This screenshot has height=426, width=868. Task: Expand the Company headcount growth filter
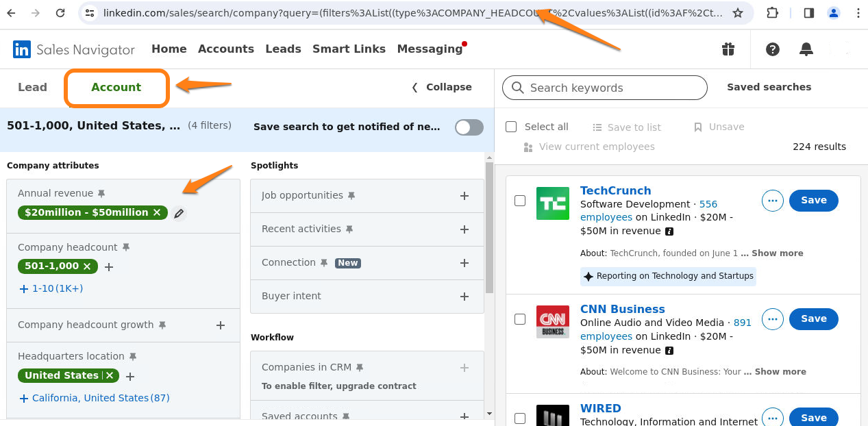(221, 325)
